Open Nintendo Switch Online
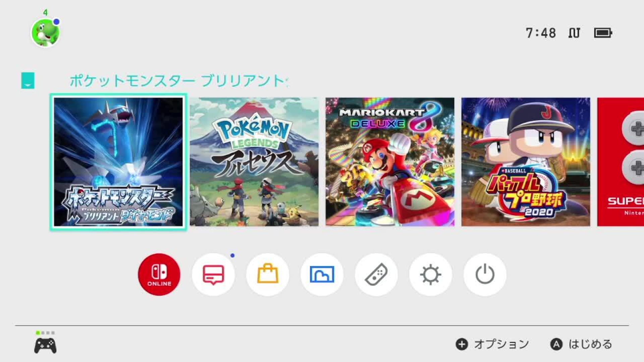 click(x=159, y=275)
